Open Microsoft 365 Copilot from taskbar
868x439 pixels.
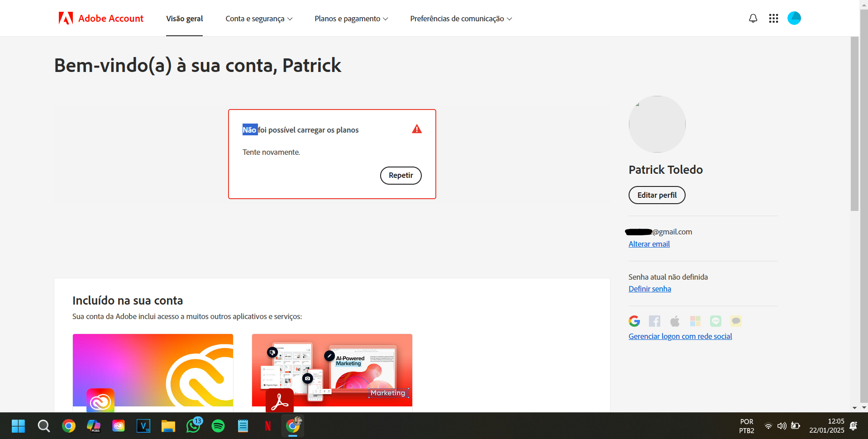pyautogui.click(x=94, y=426)
